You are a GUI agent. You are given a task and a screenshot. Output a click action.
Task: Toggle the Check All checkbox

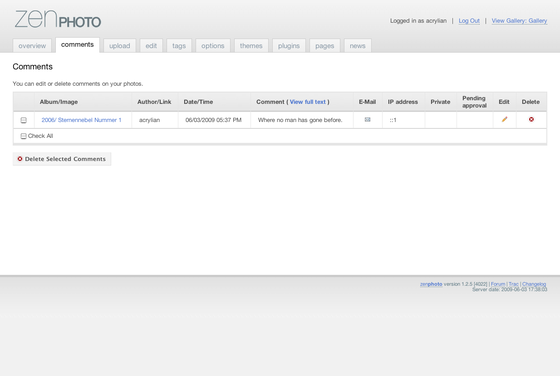[x=24, y=136]
